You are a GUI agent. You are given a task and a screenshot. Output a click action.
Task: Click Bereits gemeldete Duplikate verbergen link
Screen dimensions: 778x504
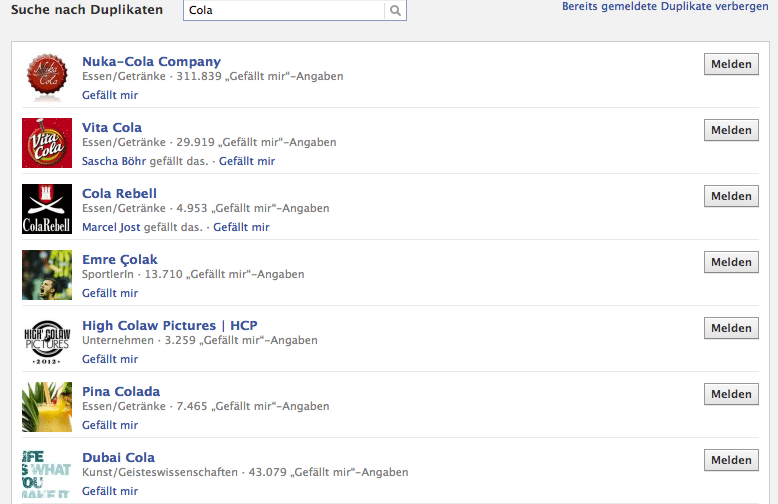coord(665,6)
